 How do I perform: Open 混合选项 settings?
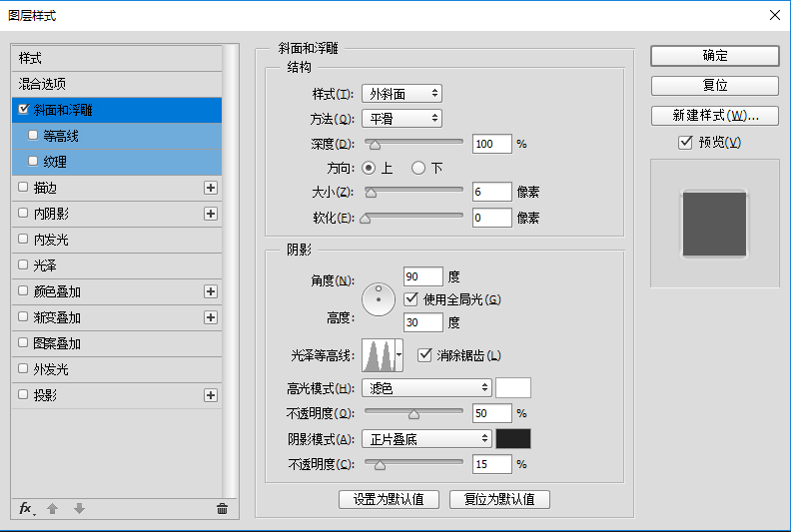117,84
